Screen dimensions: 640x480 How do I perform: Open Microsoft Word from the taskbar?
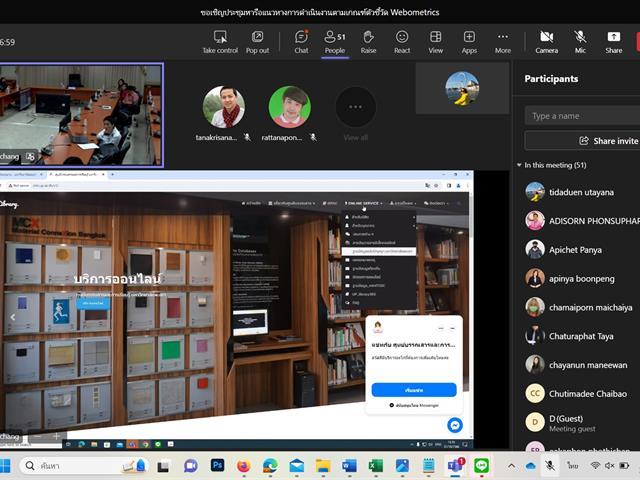coord(349,465)
